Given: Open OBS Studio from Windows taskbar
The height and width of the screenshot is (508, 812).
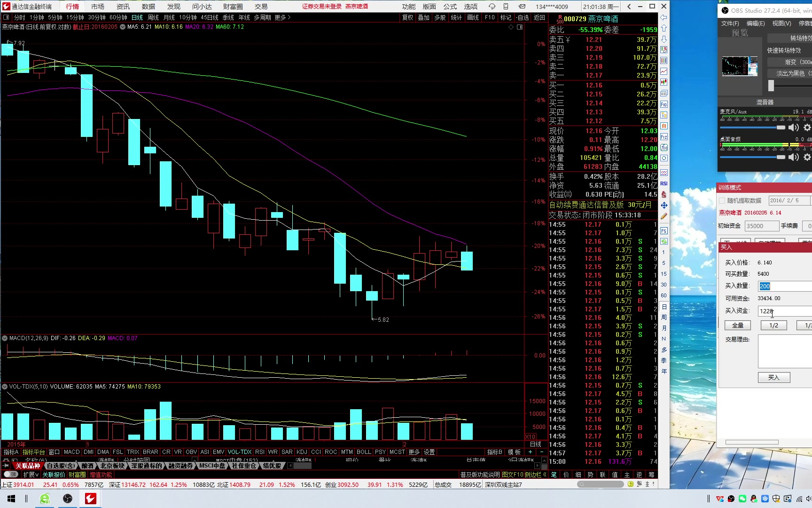Looking at the screenshot, I should coord(68,499).
